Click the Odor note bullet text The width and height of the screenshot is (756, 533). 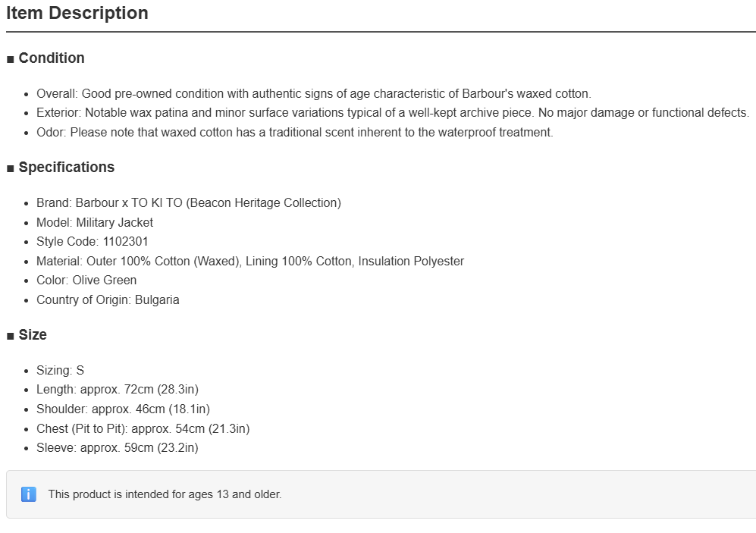[294, 133]
